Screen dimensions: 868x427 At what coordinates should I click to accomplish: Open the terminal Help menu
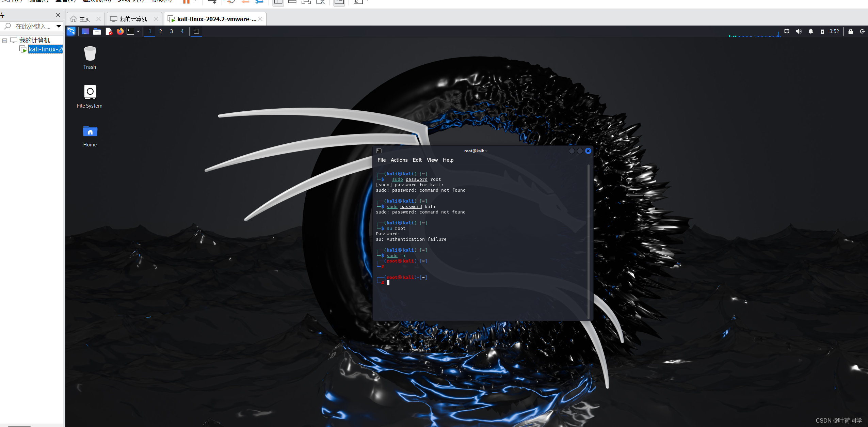pos(448,160)
